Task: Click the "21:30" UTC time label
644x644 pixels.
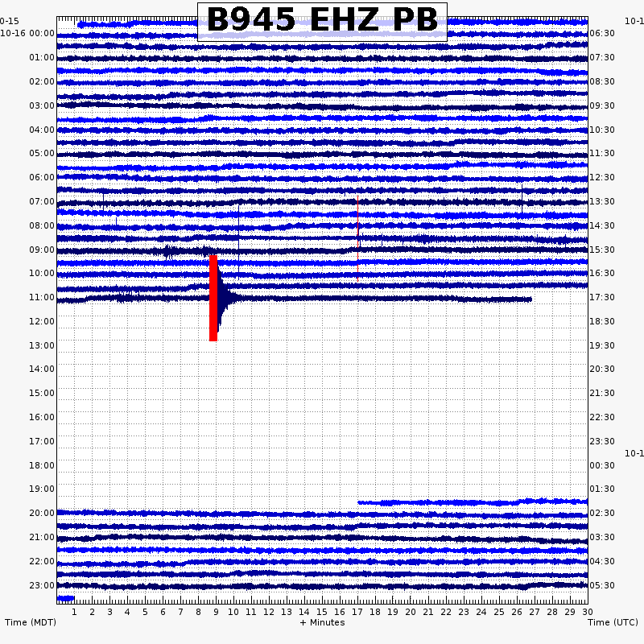Action: point(602,393)
